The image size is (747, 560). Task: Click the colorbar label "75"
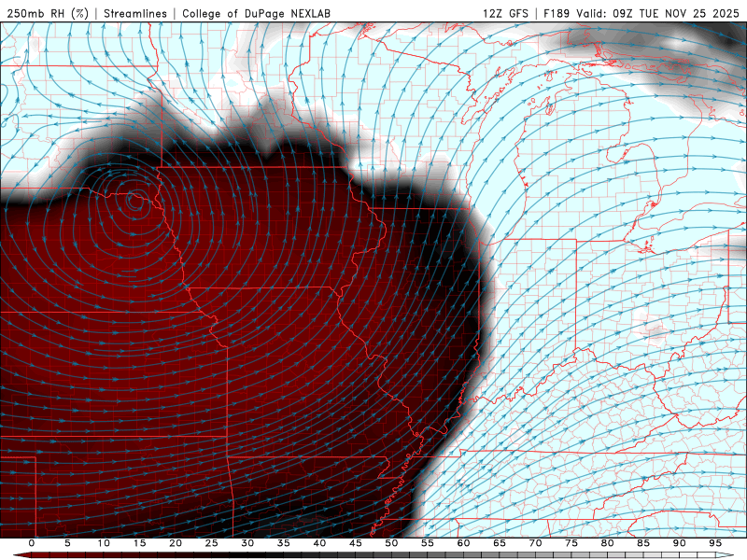(571, 543)
